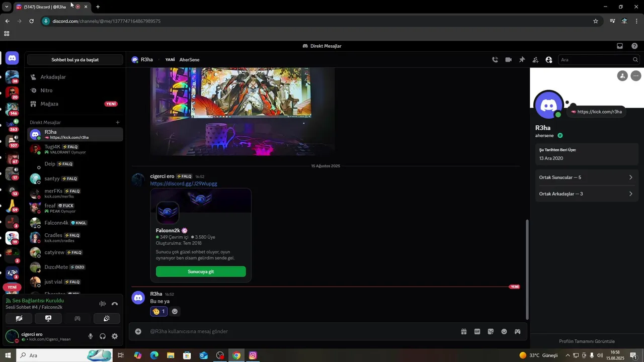Screen dimensions: 644x362
Task: Open the GIF picker
Action: point(477,331)
